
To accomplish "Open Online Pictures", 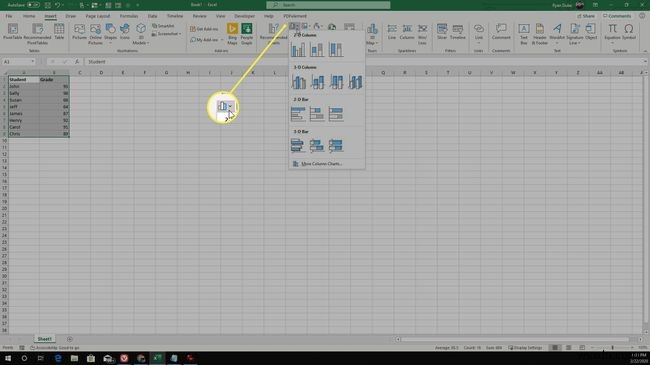I will coord(95,34).
